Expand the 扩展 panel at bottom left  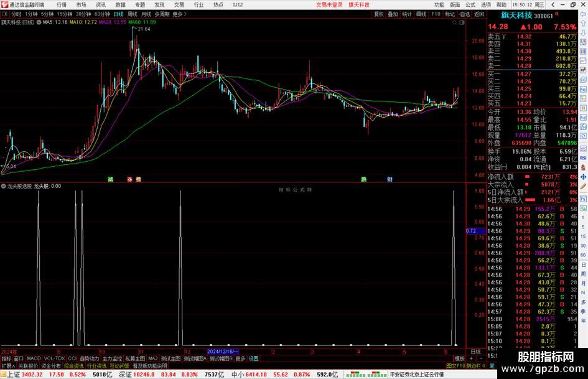click(8, 365)
